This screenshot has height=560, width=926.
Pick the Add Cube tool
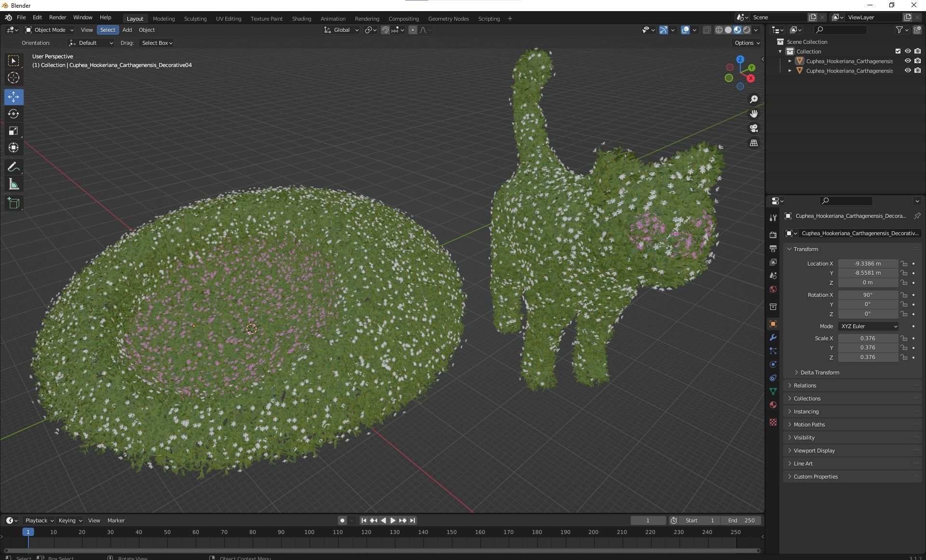(14, 203)
